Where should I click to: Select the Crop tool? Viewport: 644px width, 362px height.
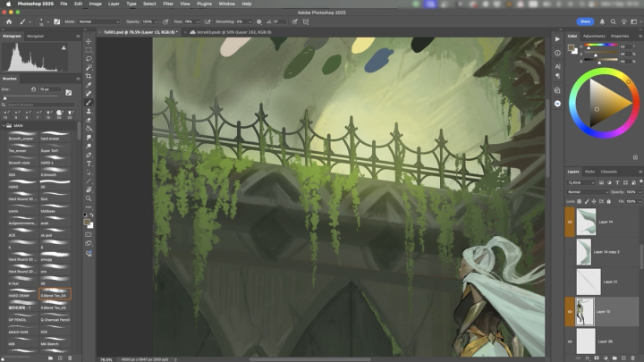(89, 77)
